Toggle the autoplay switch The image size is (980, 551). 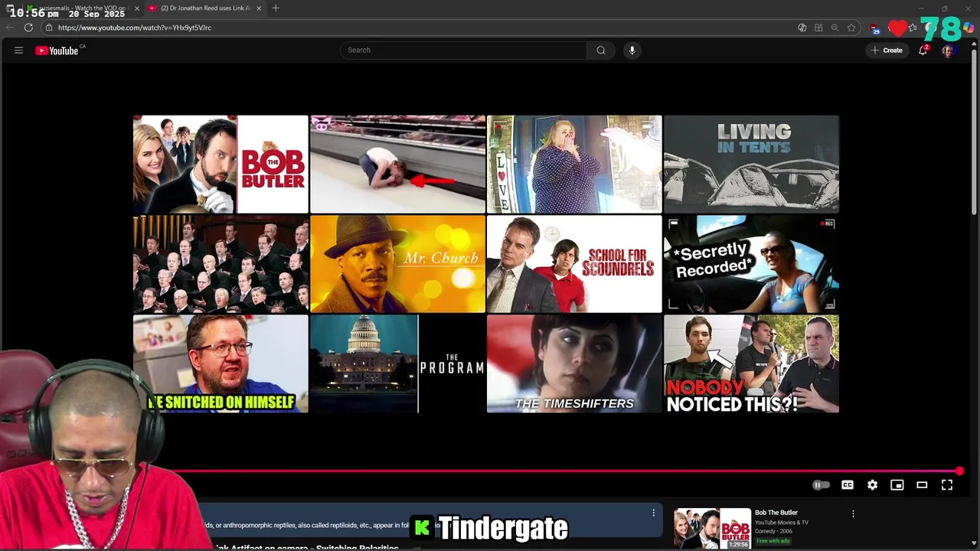point(821,485)
